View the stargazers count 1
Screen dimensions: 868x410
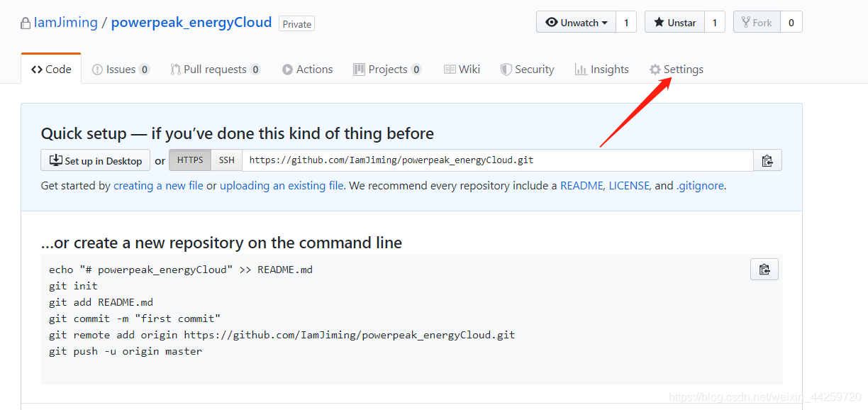tap(715, 22)
